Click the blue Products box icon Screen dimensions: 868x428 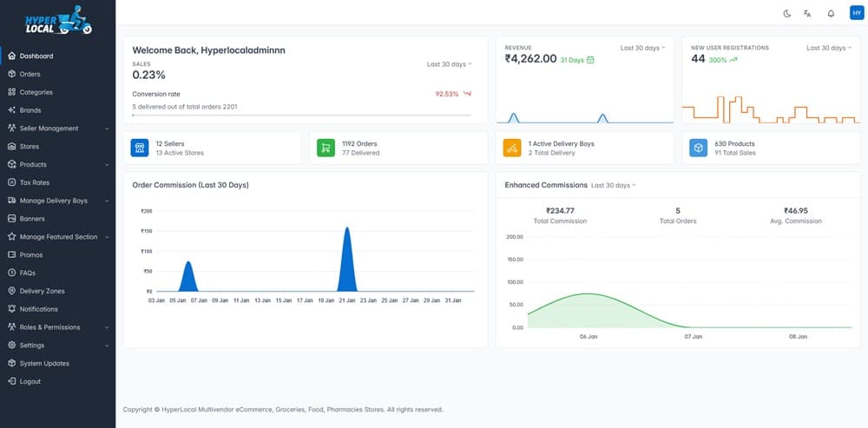pyautogui.click(x=698, y=148)
